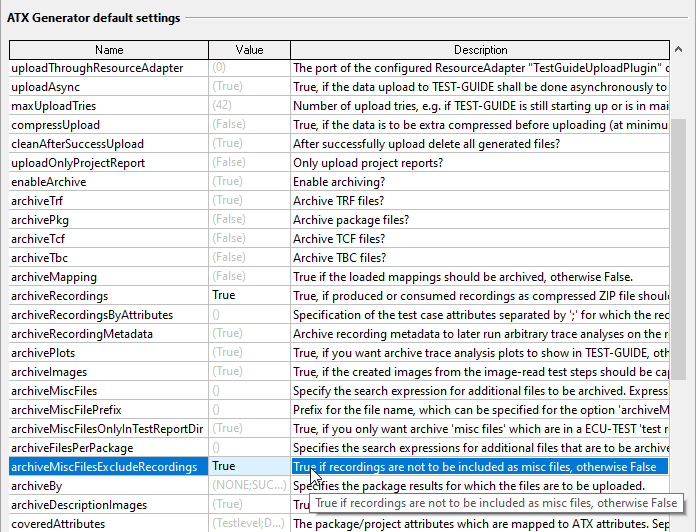696x532 pixels.
Task: Select the archiveRecordingsByAttributes setting name
Action: tap(92, 315)
